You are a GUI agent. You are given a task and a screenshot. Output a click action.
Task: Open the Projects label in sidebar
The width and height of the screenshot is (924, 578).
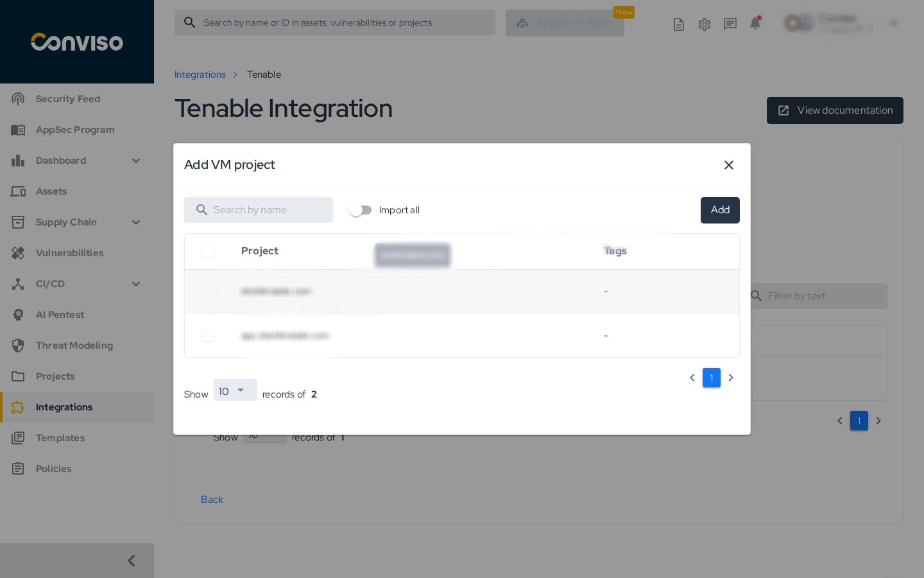(55, 376)
